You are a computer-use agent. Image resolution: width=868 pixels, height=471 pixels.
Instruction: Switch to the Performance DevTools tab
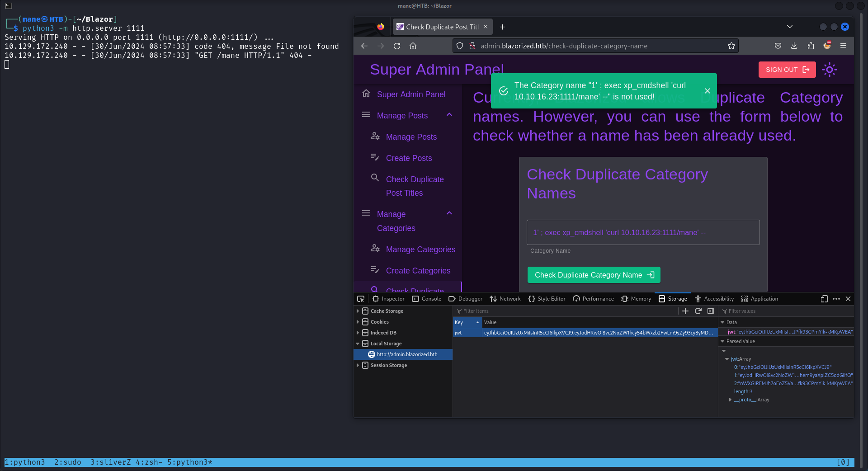[x=593, y=299]
